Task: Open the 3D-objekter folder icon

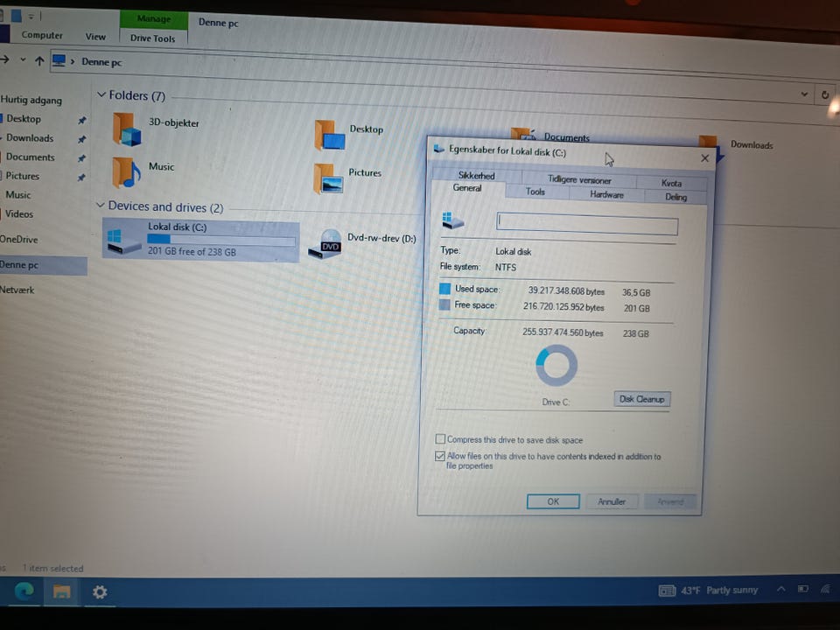Action: [x=126, y=129]
